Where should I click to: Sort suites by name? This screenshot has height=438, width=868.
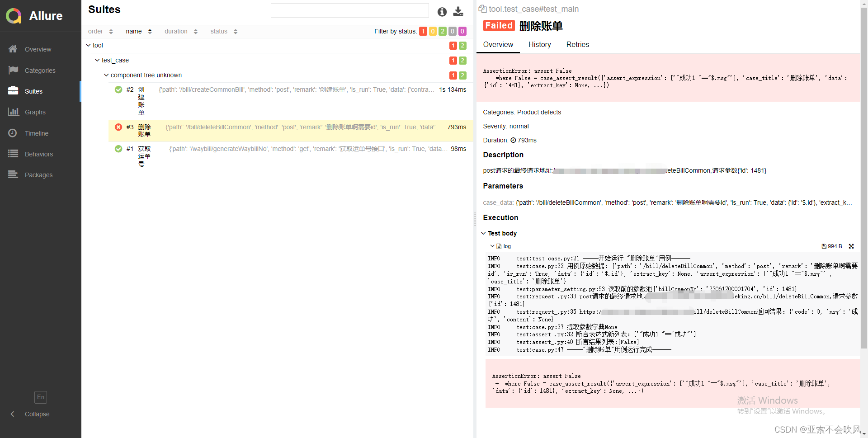(139, 31)
